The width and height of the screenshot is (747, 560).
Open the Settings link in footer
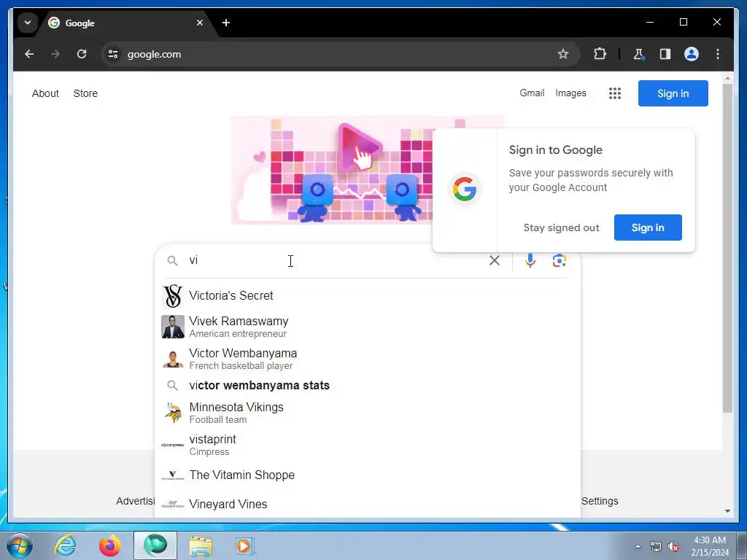600,501
